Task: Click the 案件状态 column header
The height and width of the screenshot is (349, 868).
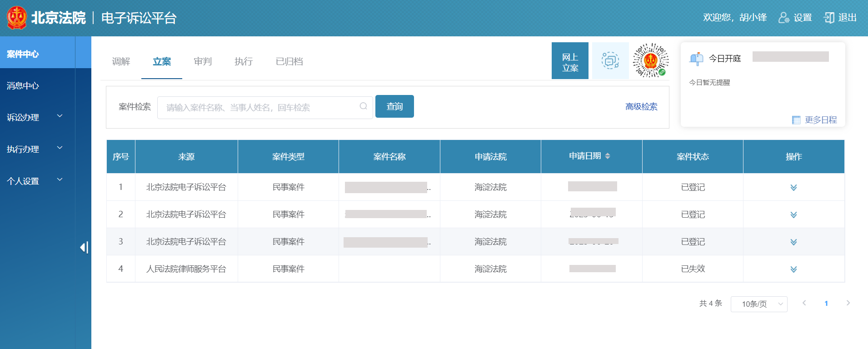Action: [x=693, y=157]
